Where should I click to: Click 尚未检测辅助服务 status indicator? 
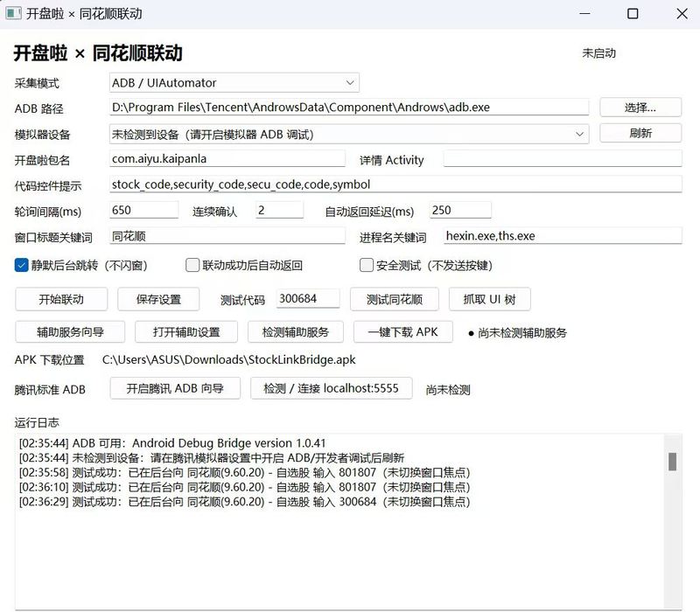[518, 333]
